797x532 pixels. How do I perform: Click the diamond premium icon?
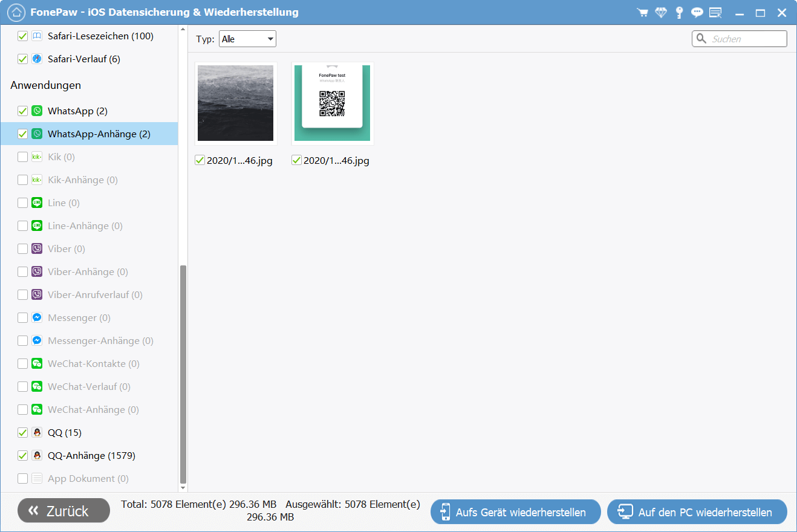[x=661, y=13]
